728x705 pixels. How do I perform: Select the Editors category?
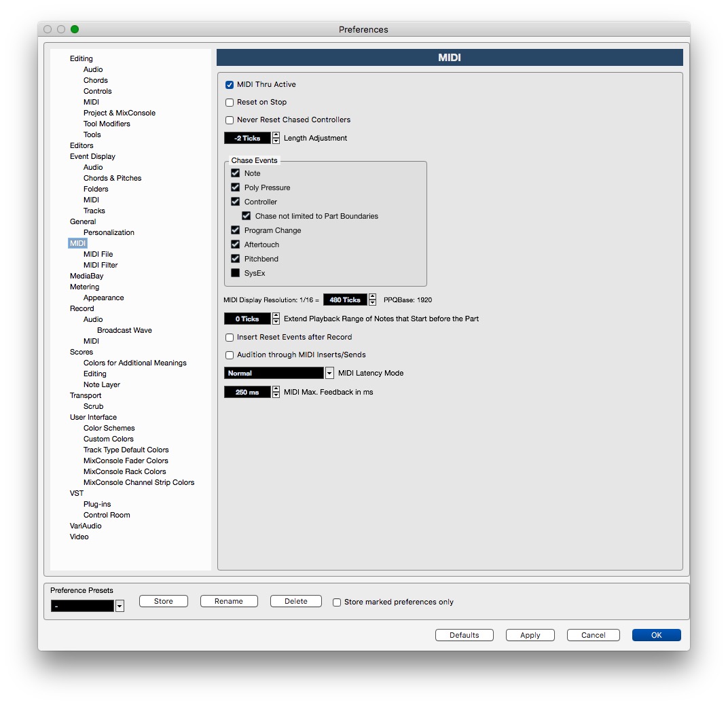(x=81, y=145)
